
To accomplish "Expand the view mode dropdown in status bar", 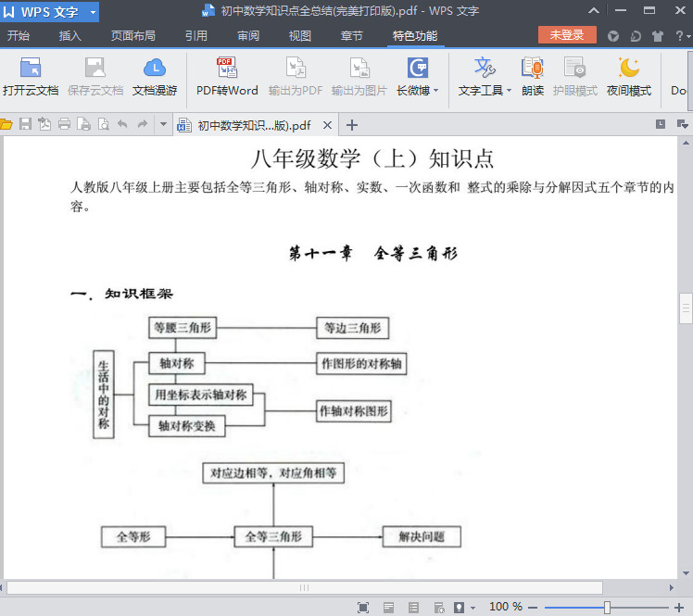I will tap(472, 608).
